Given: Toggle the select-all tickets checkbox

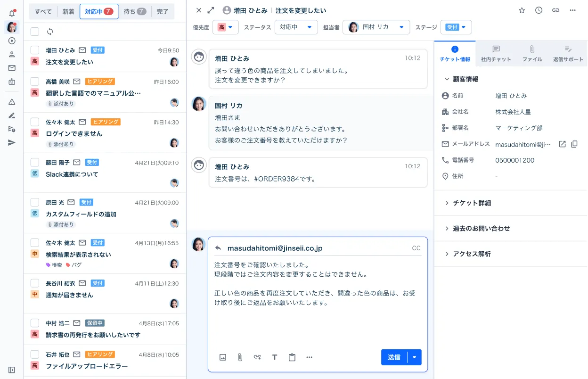Looking at the screenshot, I should coord(35,32).
